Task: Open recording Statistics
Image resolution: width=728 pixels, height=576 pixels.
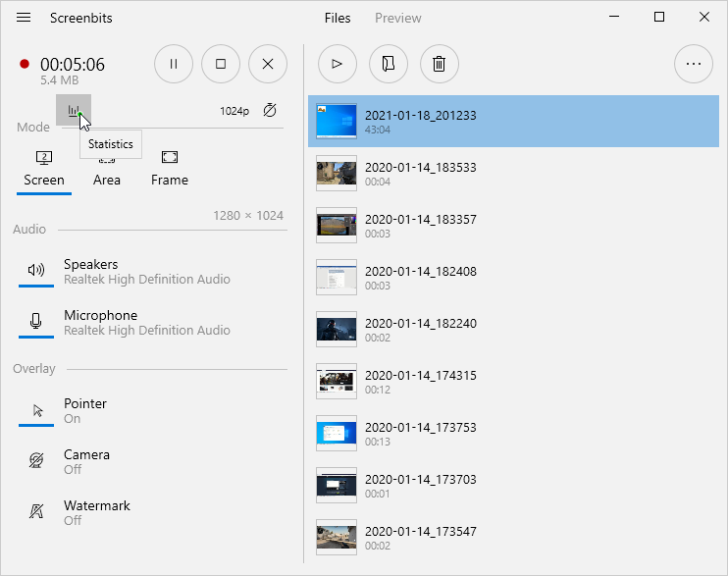Action: [x=74, y=110]
